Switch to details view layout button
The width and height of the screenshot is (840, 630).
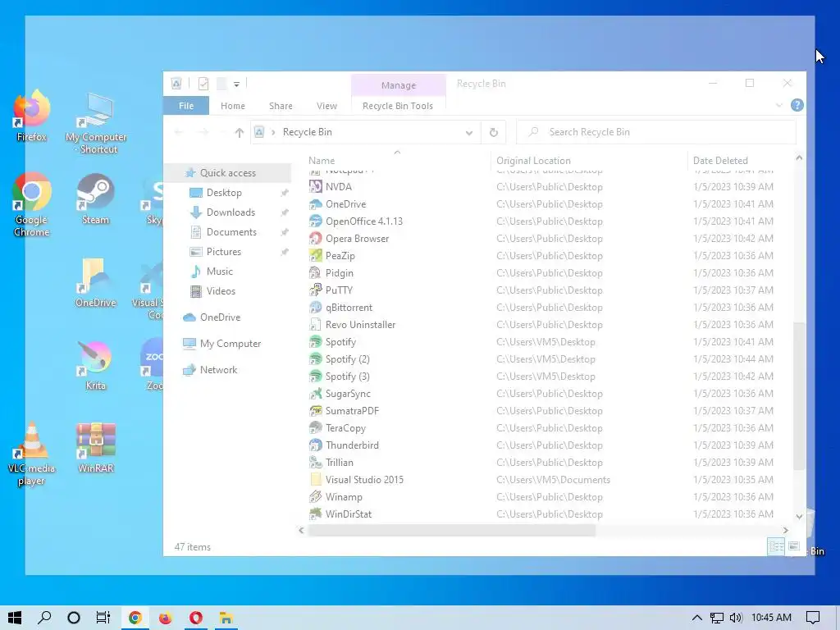click(x=776, y=546)
